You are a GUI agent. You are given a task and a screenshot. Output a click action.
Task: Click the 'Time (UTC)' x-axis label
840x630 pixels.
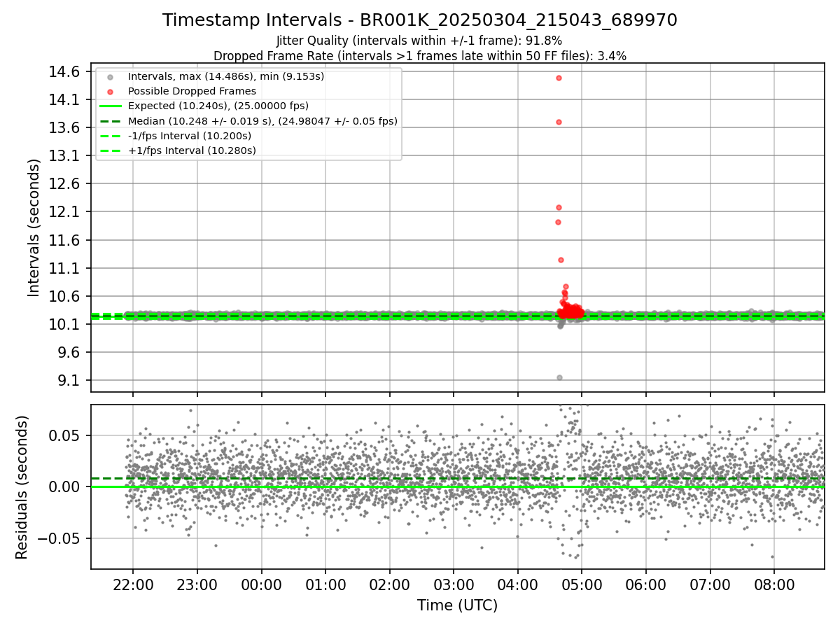tap(458, 605)
